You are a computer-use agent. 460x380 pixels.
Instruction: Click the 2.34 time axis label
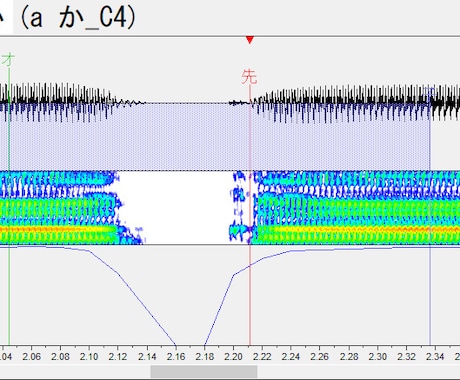click(435, 357)
